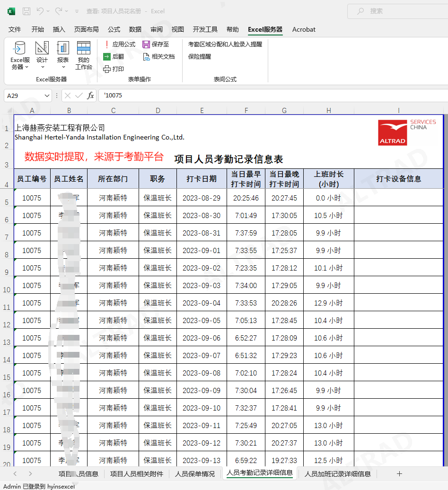Viewport: 448px width, 490px height.
Task: Click the 保险提醒 button
Action: [200, 57]
